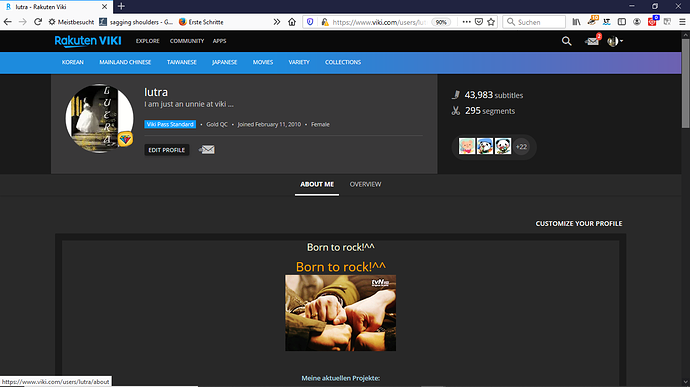The width and height of the screenshot is (690, 387).
Task: Open the second blue-hat panda badge
Action: pos(485,146)
